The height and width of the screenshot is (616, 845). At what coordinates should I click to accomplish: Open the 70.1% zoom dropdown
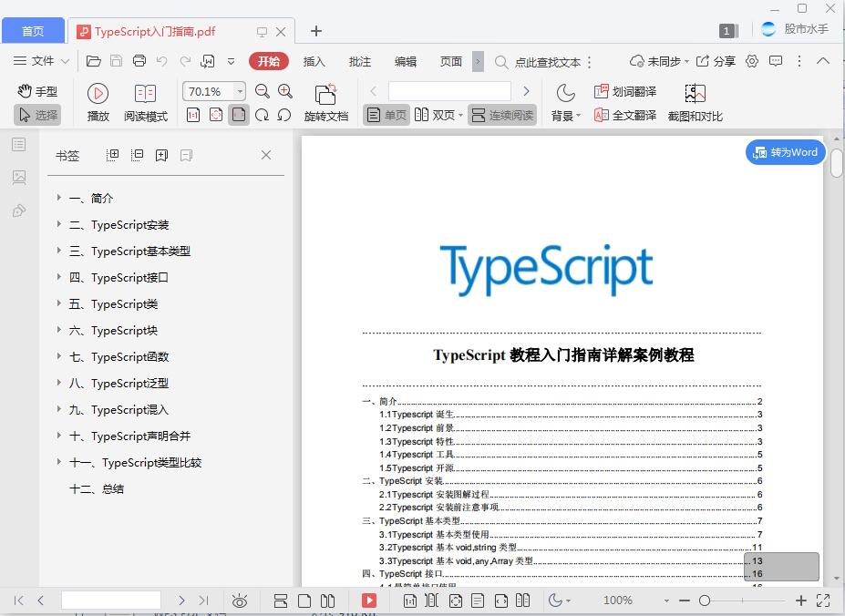(240, 92)
